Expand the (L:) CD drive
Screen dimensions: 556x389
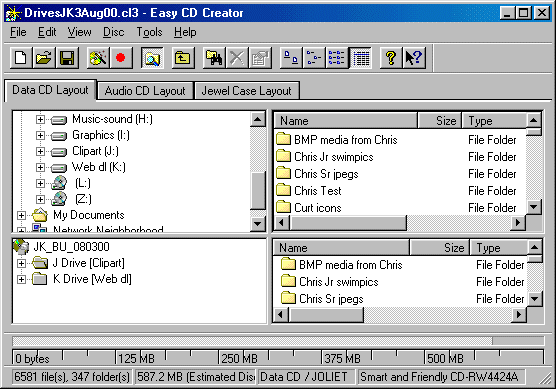click(40, 183)
